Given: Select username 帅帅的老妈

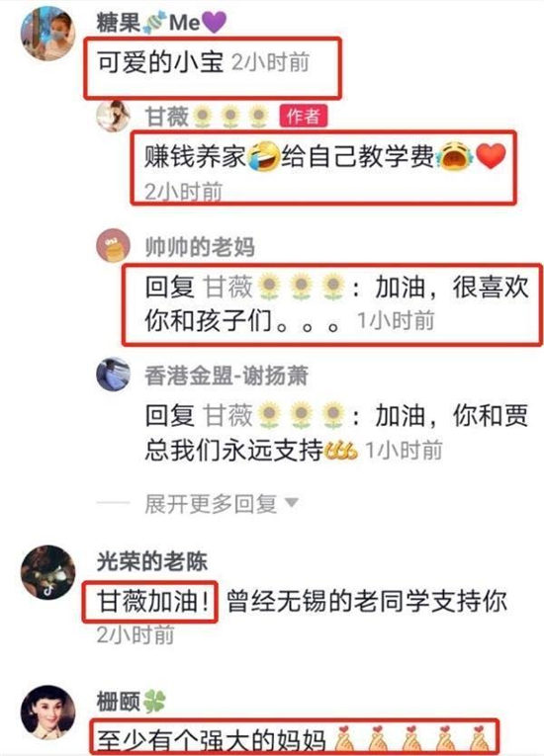Looking at the screenshot, I should (x=200, y=247).
